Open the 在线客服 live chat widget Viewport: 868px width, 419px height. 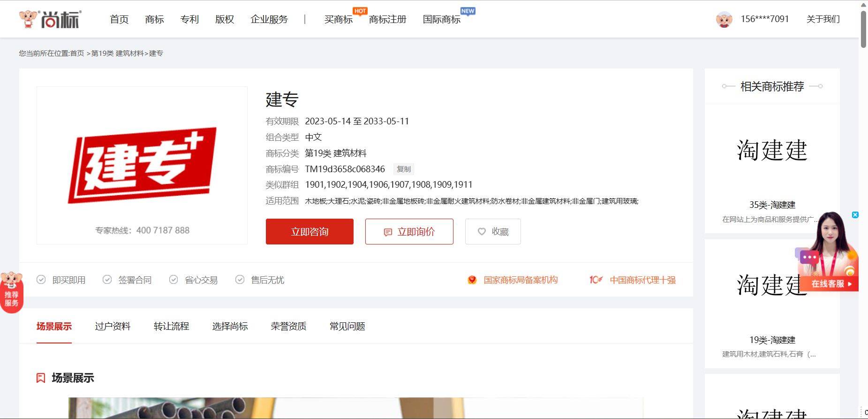click(x=828, y=252)
